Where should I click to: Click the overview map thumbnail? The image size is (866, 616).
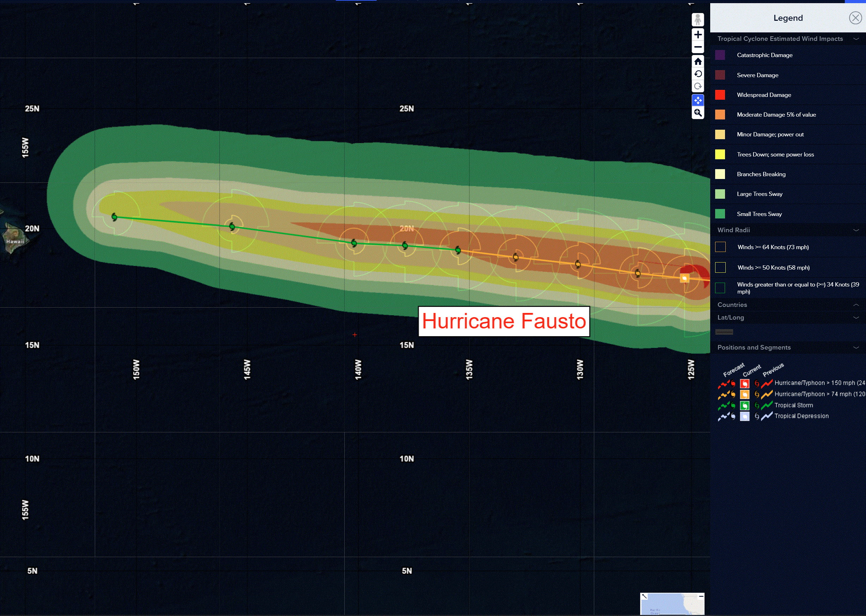click(672, 604)
